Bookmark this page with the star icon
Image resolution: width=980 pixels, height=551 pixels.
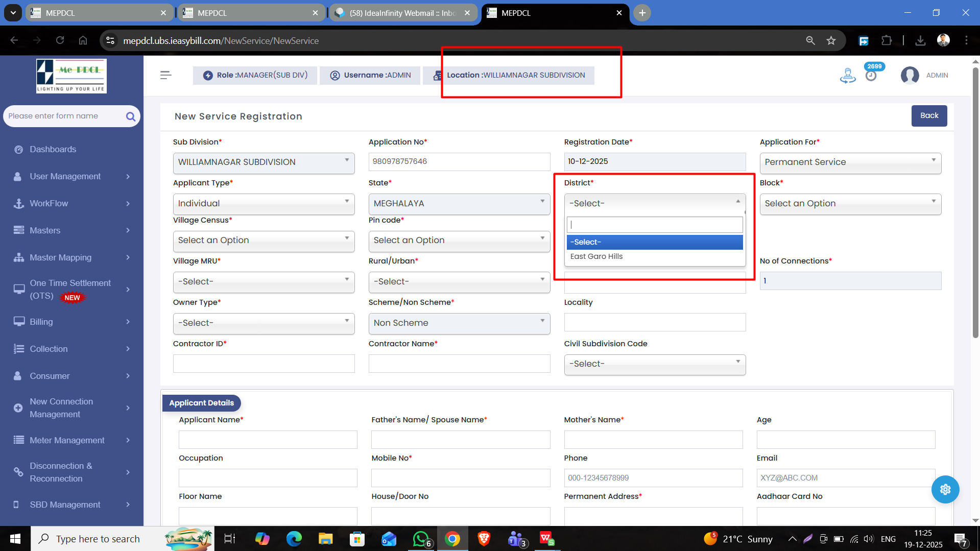[x=831, y=41]
